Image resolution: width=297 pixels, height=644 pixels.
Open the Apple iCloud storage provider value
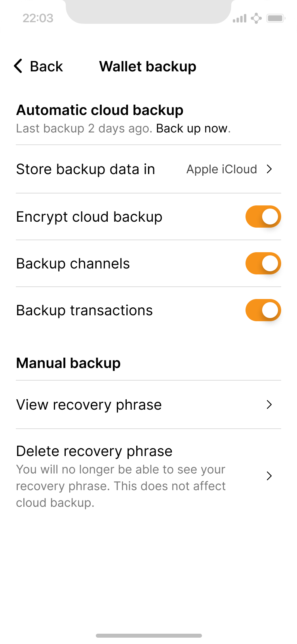coord(221,169)
